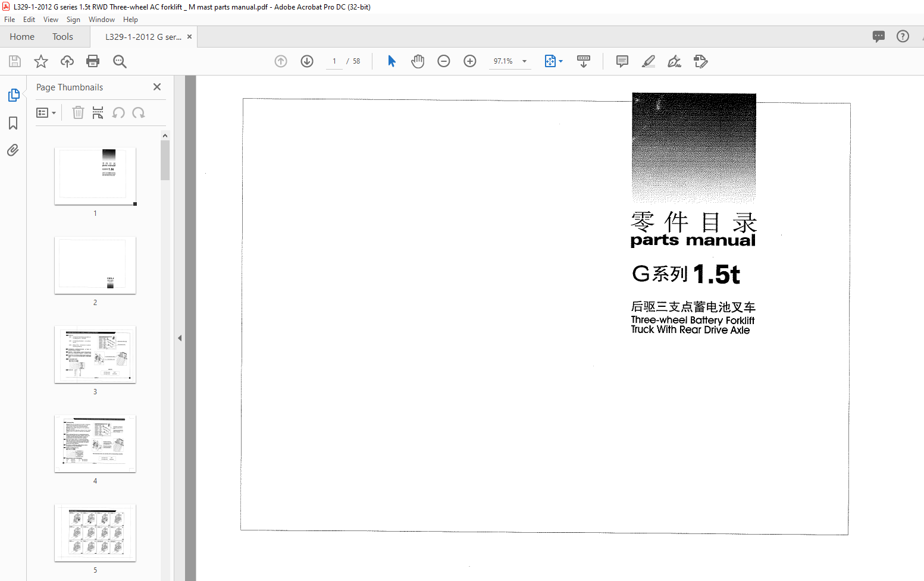This screenshot has width=924, height=581.
Task: Open the Window menu
Action: click(102, 20)
